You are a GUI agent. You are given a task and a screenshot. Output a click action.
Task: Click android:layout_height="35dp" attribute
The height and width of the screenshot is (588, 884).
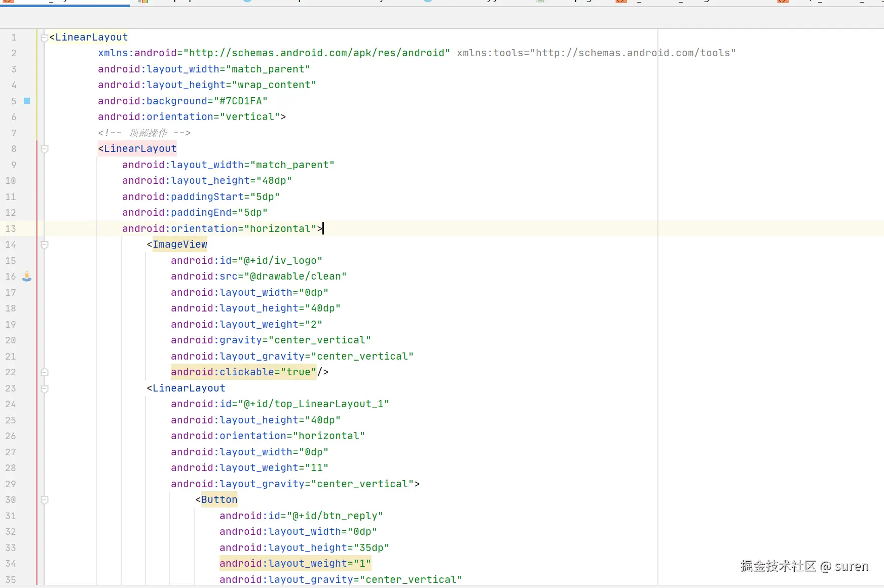pos(304,548)
